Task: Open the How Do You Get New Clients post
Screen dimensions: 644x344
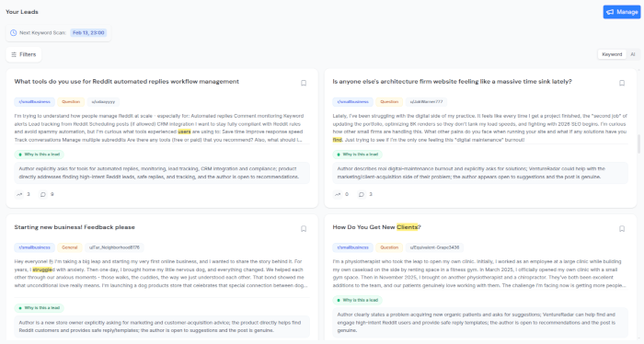Action: click(376, 227)
